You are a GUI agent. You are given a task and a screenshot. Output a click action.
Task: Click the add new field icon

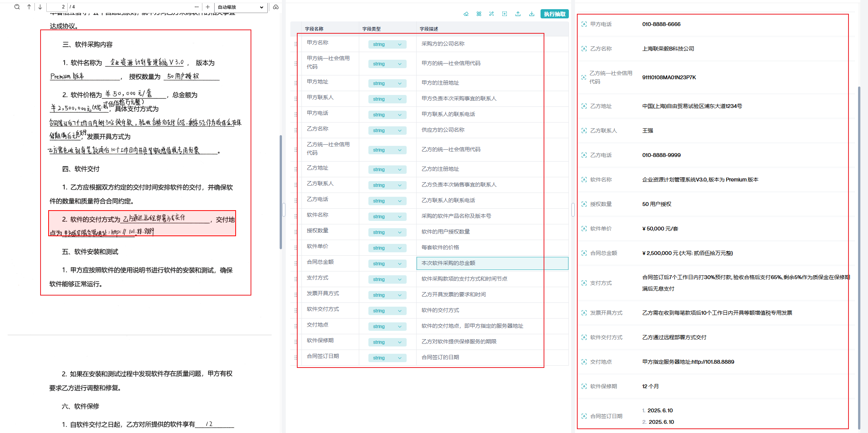point(505,14)
